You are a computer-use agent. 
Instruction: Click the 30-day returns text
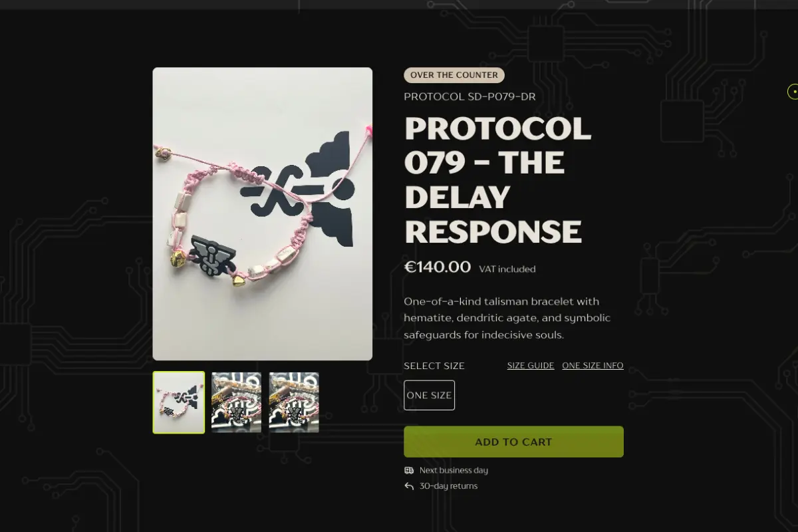(448, 486)
